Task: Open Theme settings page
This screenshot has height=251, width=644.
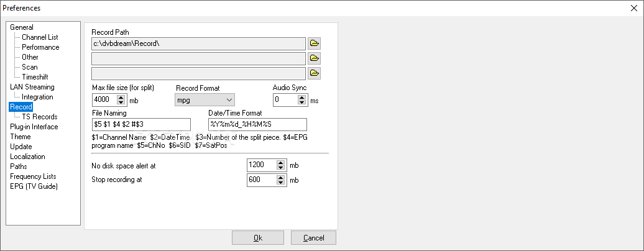Action: 21,137
